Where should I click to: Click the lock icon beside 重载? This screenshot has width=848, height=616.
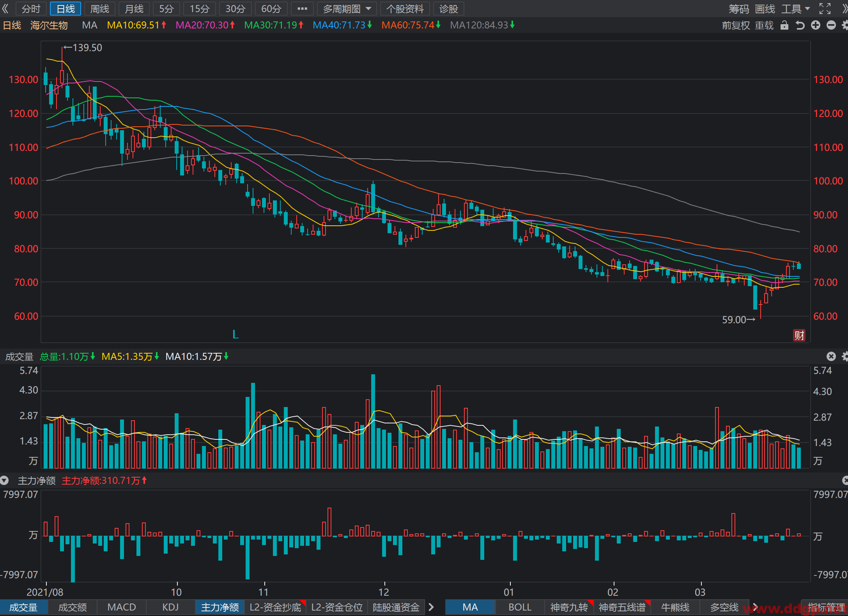pos(784,25)
